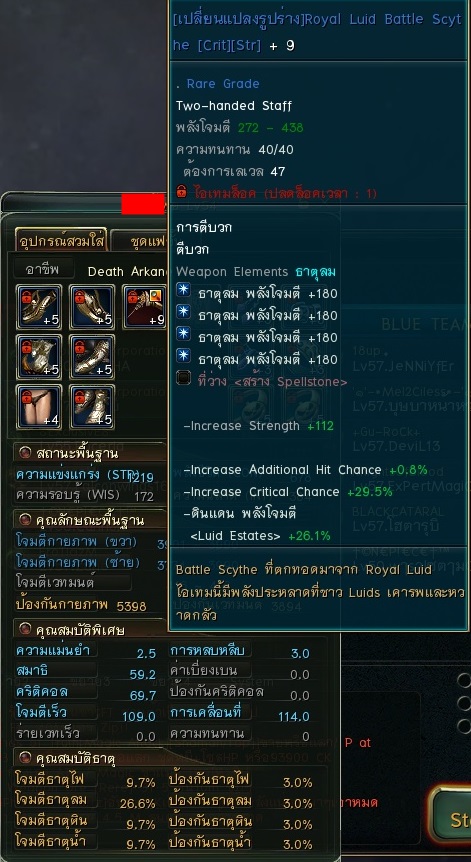This screenshot has height=862, width=471.
Task: Select the bottom radio button at right edge
Action: [464, 725]
